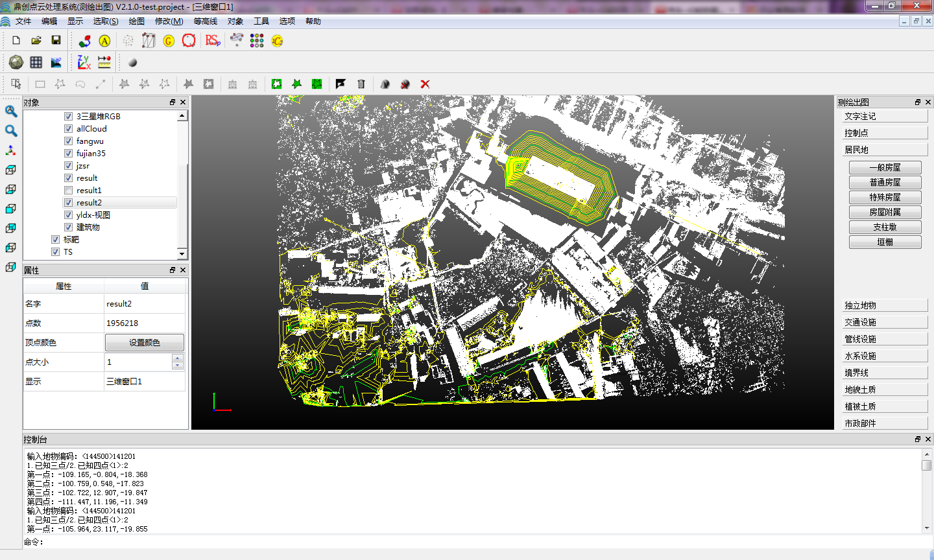Click the red RSp toolbar icon
The height and width of the screenshot is (560, 934).
[x=213, y=40]
